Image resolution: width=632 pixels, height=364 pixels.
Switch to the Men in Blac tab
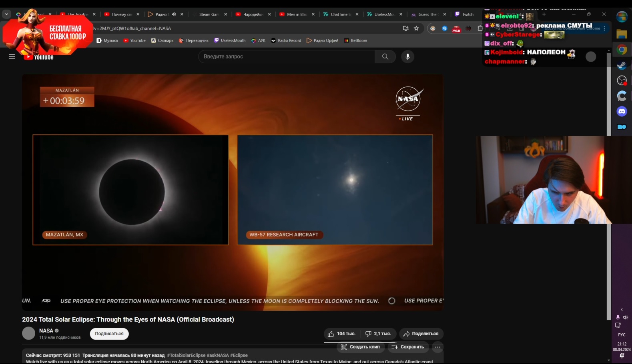point(297,14)
